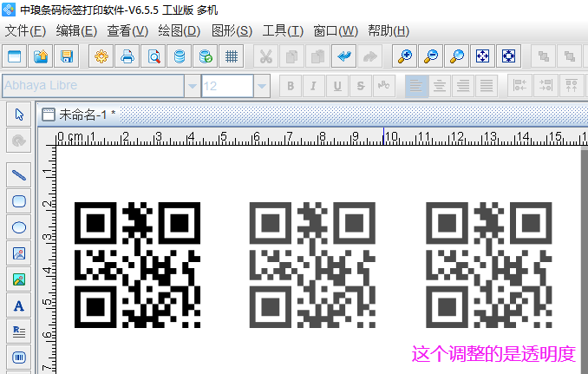Image resolution: width=588 pixels, height=374 pixels.
Task: Click the black QR code on canvas
Action: click(x=137, y=266)
